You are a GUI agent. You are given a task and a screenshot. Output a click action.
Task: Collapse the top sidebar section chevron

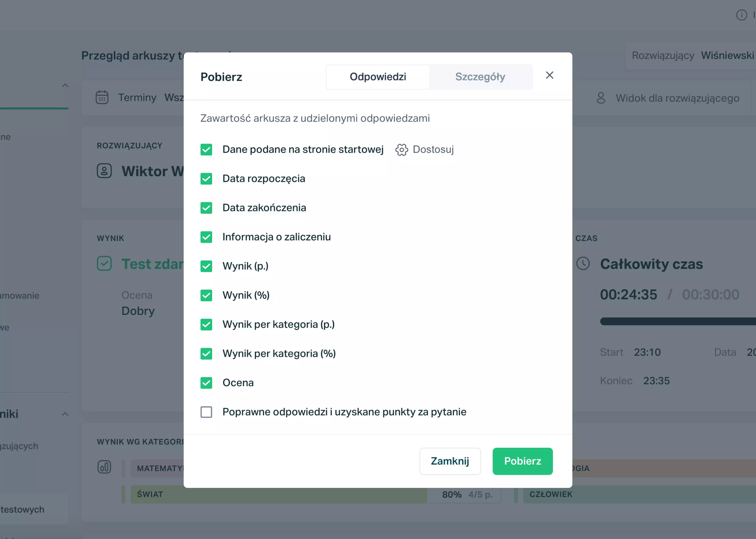pos(65,86)
